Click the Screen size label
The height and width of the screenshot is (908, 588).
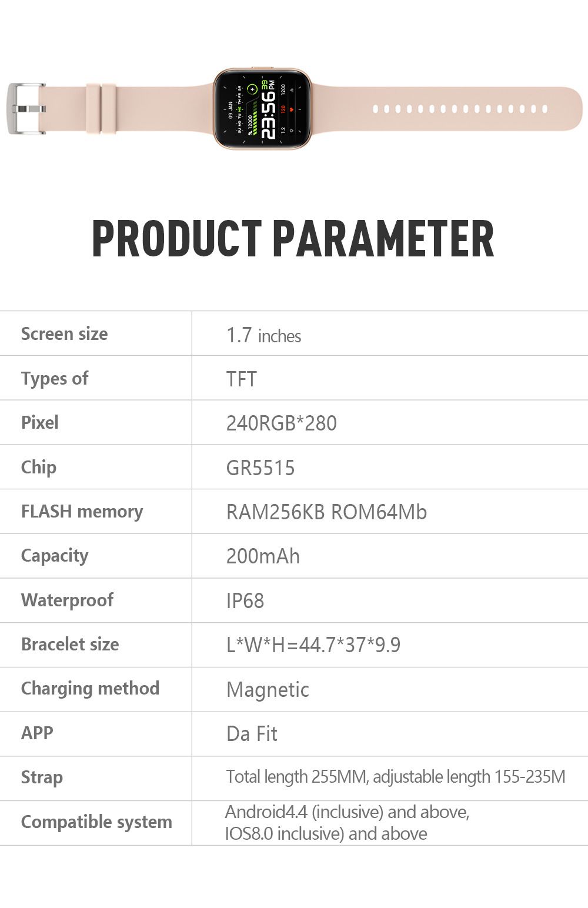(65, 334)
